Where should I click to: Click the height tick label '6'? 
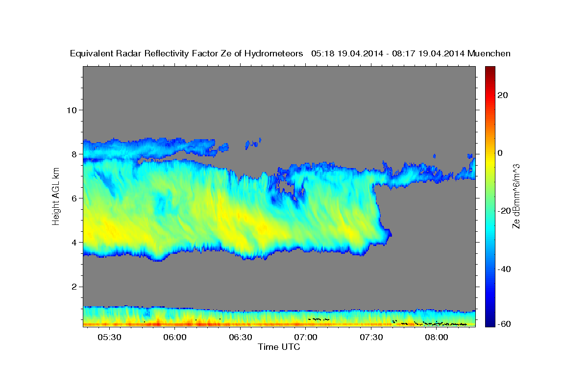tap(74, 198)
